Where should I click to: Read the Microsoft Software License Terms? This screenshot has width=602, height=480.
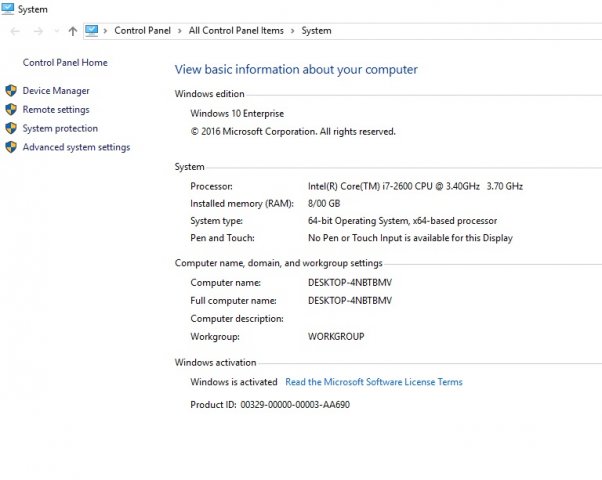[373, 382]
